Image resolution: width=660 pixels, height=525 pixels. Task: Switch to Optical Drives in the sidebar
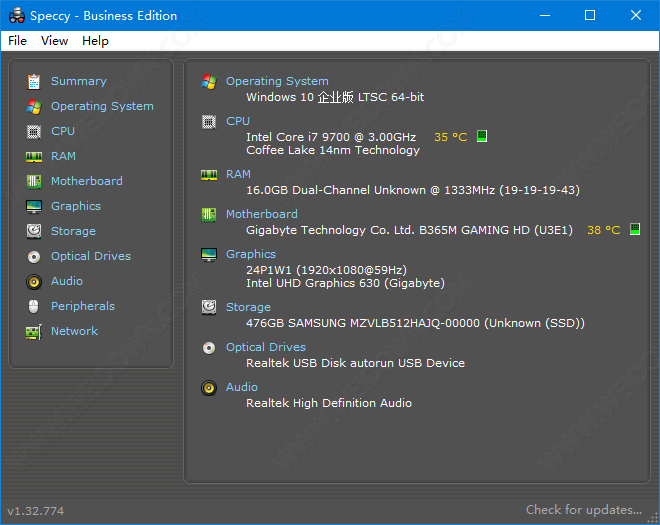point(91,256)
